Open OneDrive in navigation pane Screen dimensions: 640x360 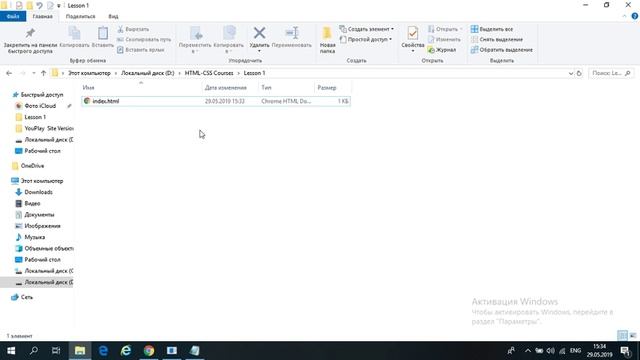pyautogui.click(x=32, y=166)
